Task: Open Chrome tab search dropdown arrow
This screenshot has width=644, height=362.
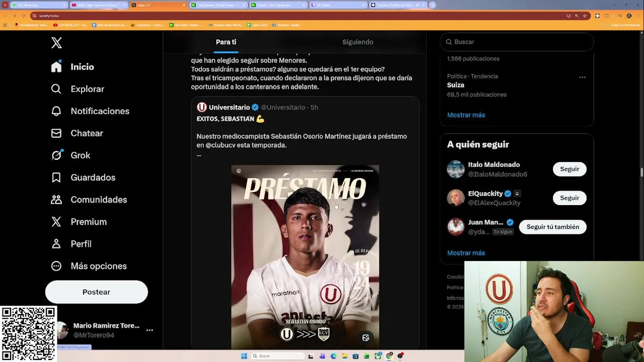Action: [x=5, y=5]
